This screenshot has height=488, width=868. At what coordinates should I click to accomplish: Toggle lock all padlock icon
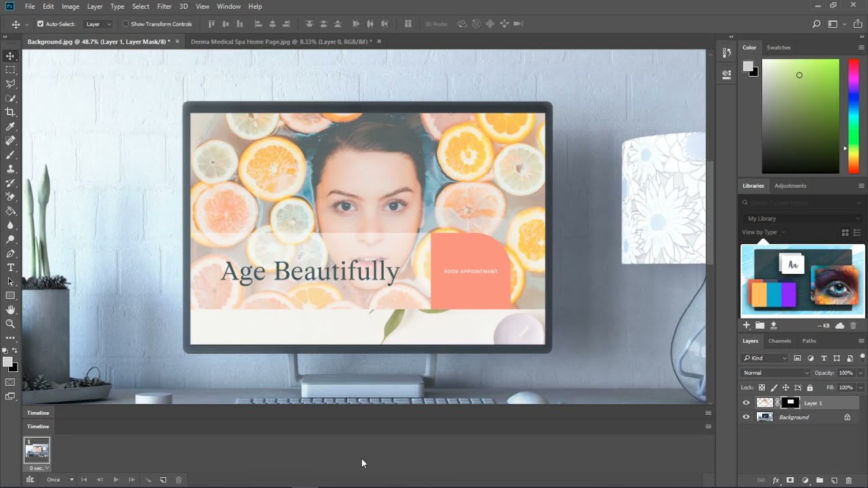[810, 388]
